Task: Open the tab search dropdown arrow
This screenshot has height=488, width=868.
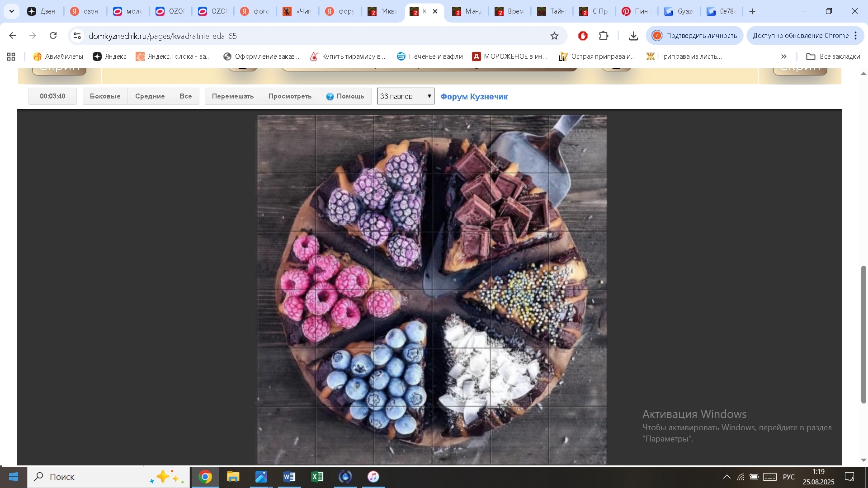Action: point(12,11)
